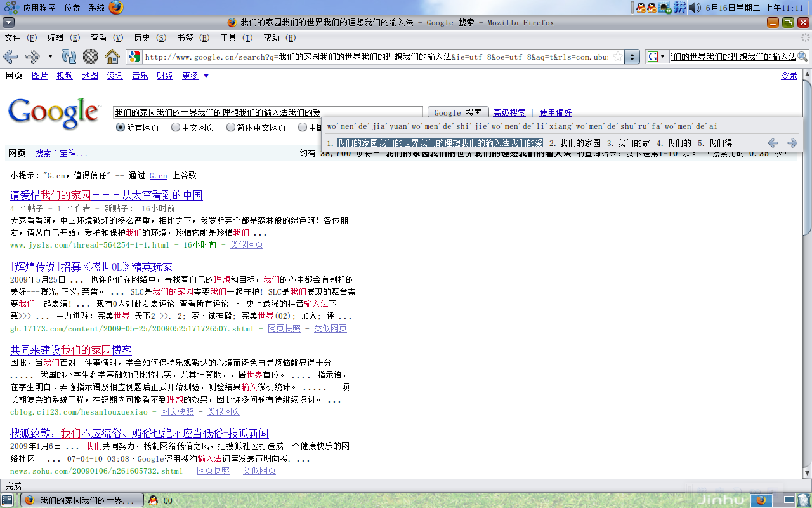Open the 查看 menu

tap(107, 37)
